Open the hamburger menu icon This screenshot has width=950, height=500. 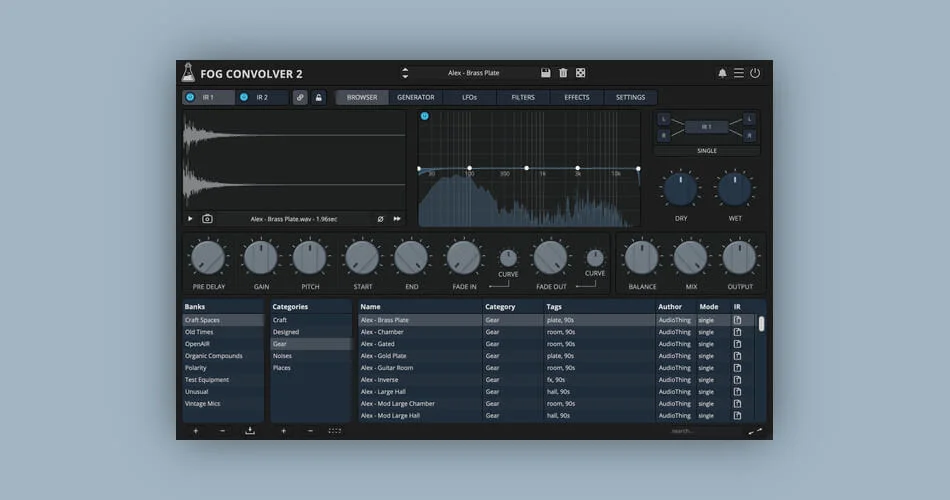(739, 73)
